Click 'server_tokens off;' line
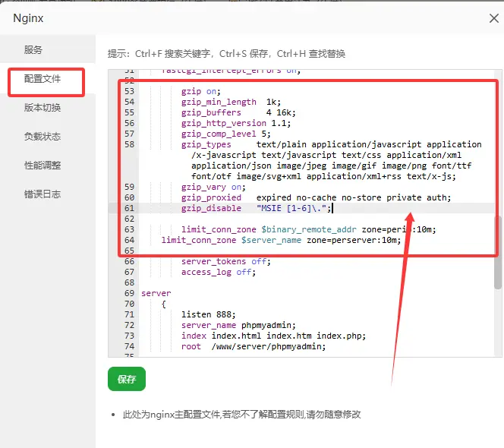Viewport: 504px width, 448px height. (226, 261)
